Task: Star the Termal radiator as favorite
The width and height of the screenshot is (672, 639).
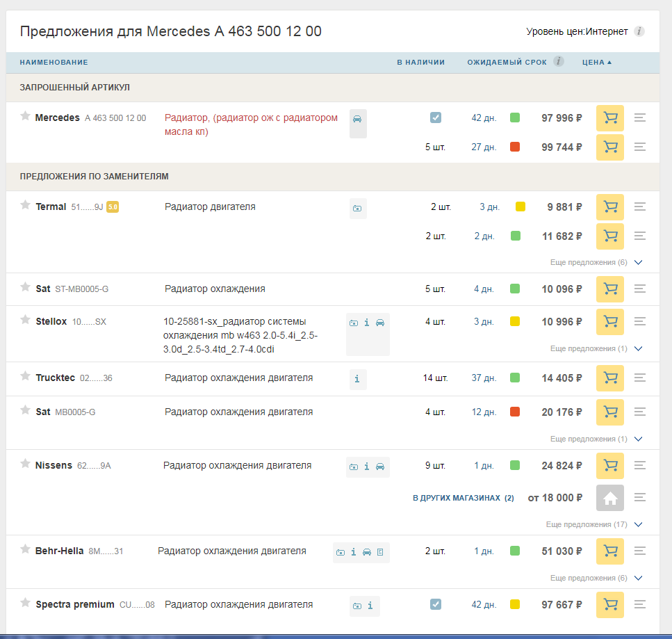Action: tap(25, 205)
